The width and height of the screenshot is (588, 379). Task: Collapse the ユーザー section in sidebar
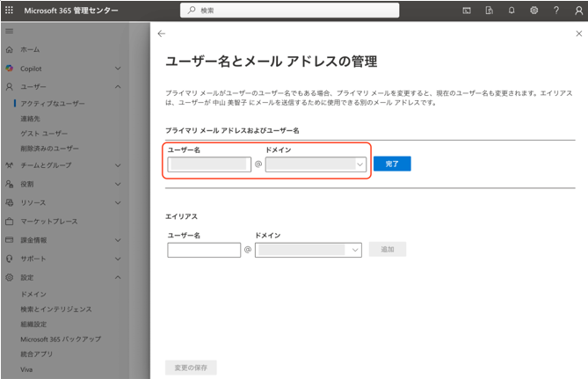tap(118, 87)
